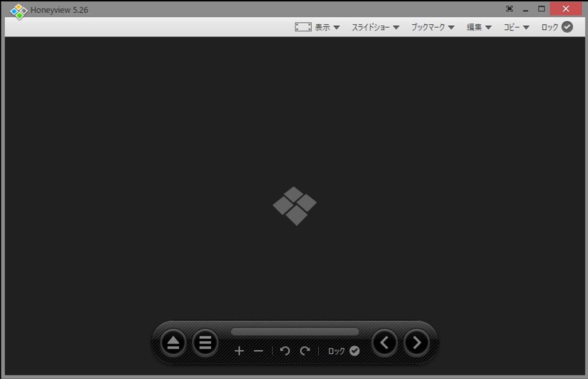Rotate image clockwise
The width and height of the screenshot is (588, 379).
click(x=305, y=351)
